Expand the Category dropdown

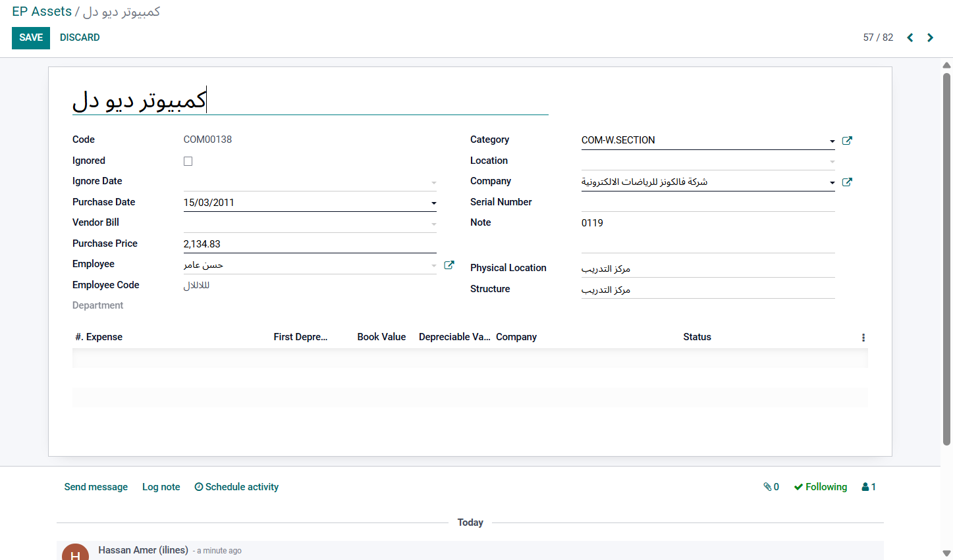(x=832, y=141)
